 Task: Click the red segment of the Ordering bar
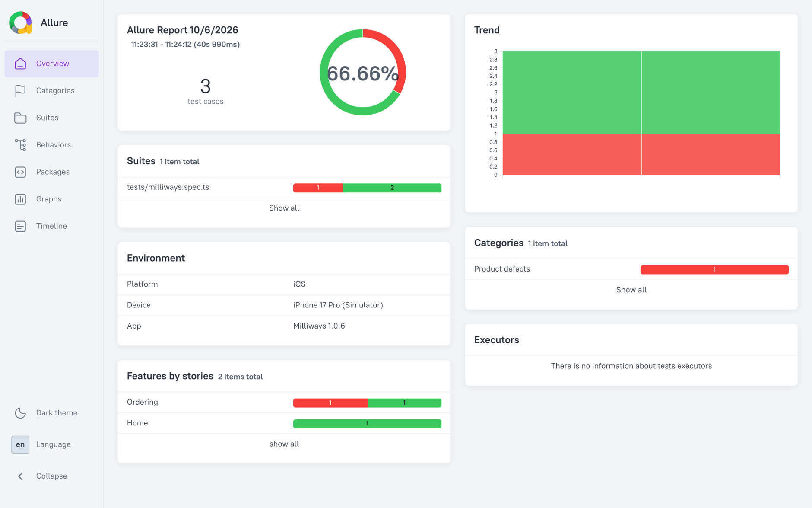tap(330, 403)
